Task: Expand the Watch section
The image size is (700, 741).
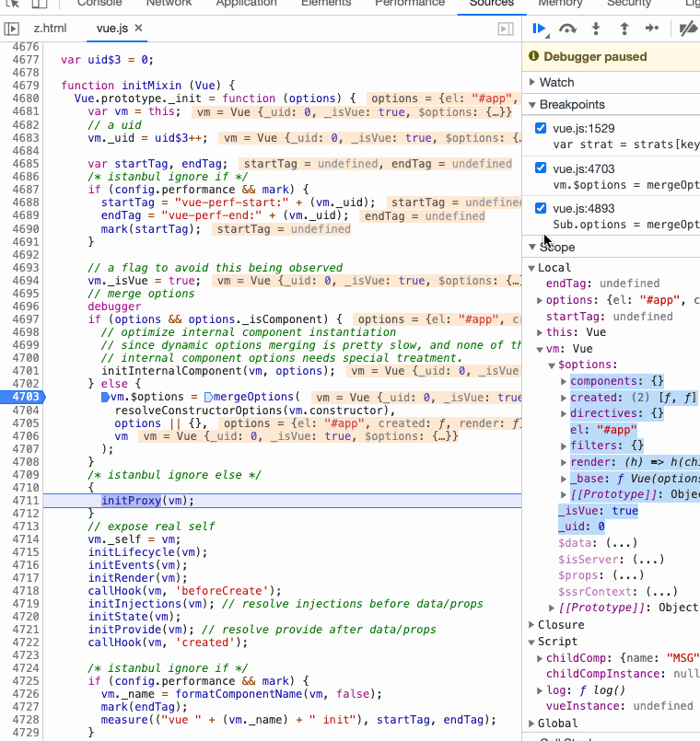Action: click(532, 82)
